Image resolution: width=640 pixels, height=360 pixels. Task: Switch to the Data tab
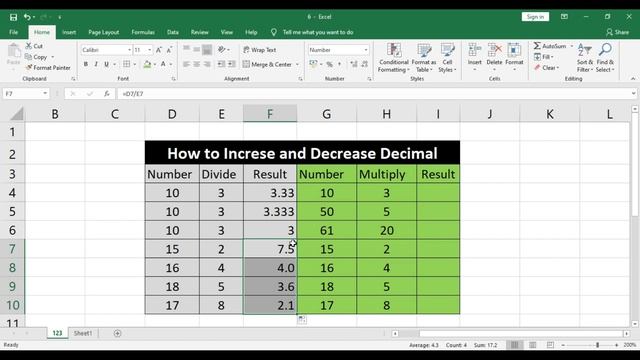point(173,32)
